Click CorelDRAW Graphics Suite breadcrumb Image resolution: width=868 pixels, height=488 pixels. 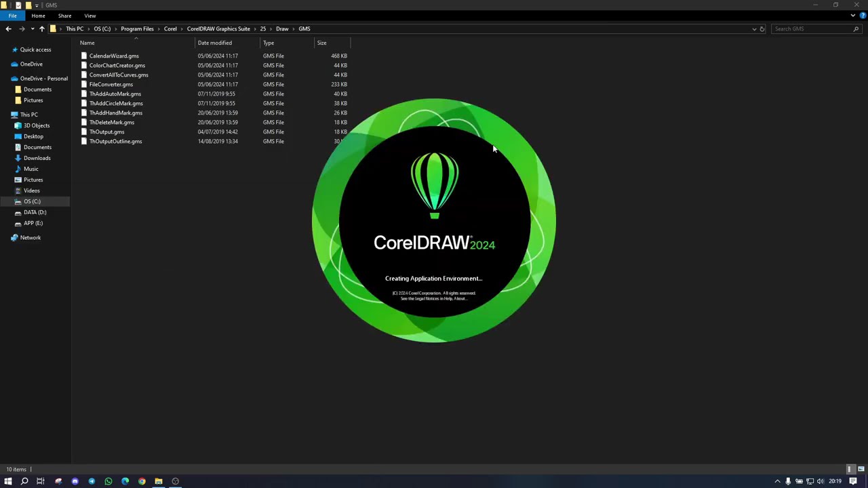(218, 28)
